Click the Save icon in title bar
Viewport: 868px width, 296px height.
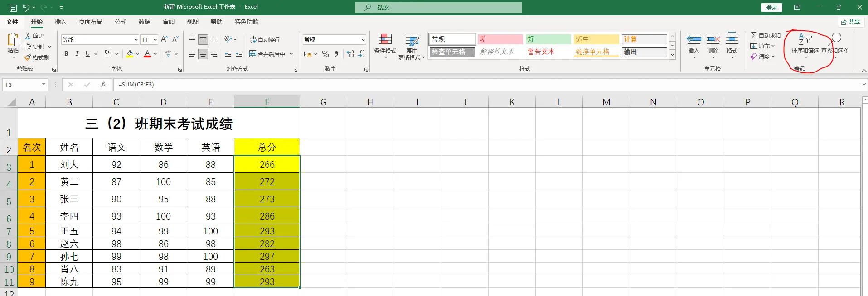pos(13,8)
